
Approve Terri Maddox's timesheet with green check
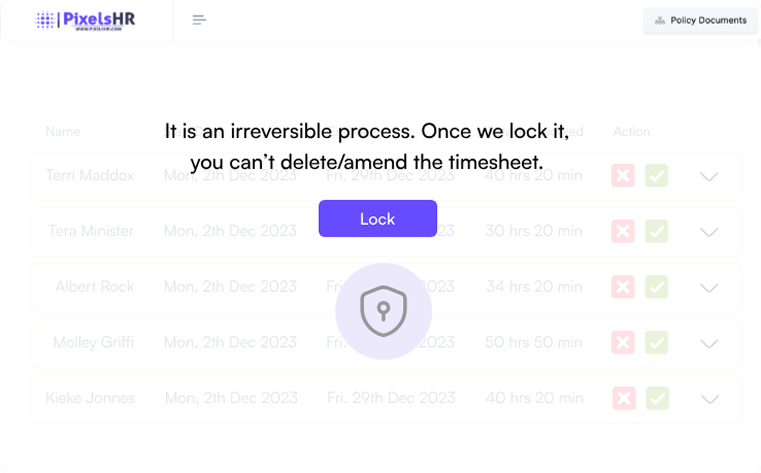(656, 176)
